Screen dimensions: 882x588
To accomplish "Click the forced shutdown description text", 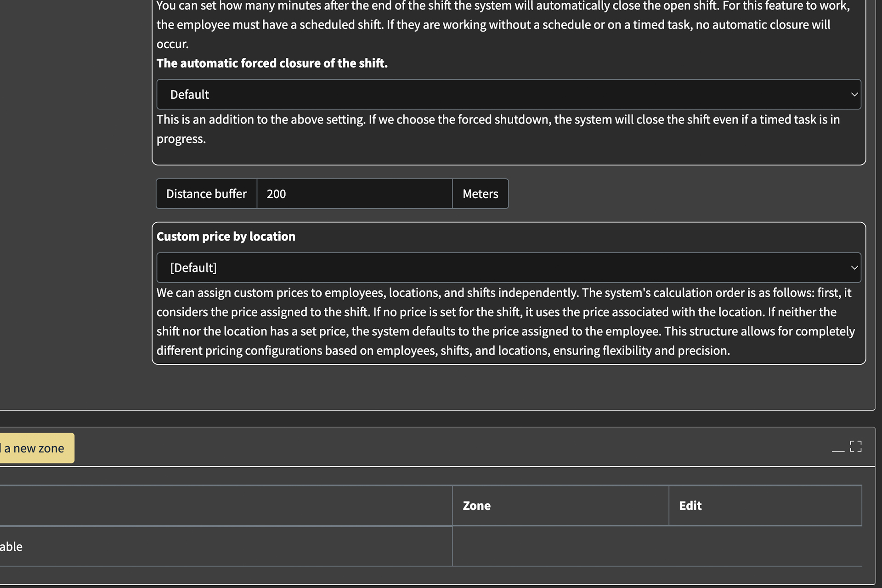I will click(498, 129).
